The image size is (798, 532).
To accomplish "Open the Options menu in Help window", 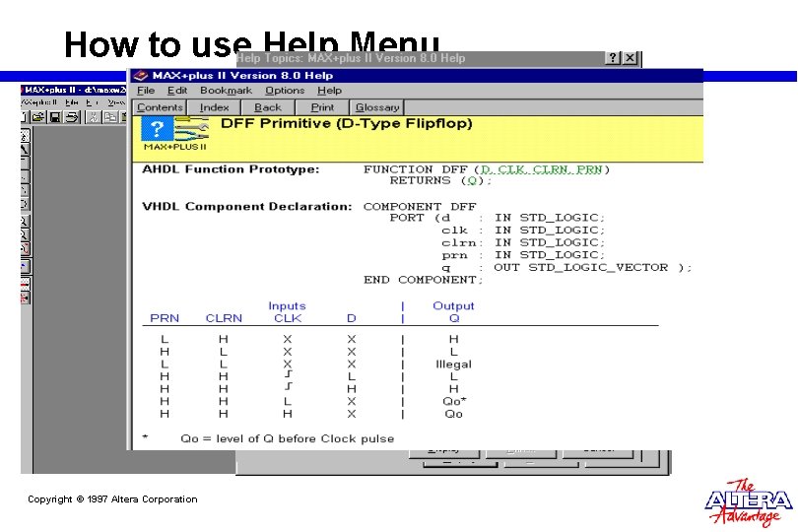I will click(x=285, y=91).
